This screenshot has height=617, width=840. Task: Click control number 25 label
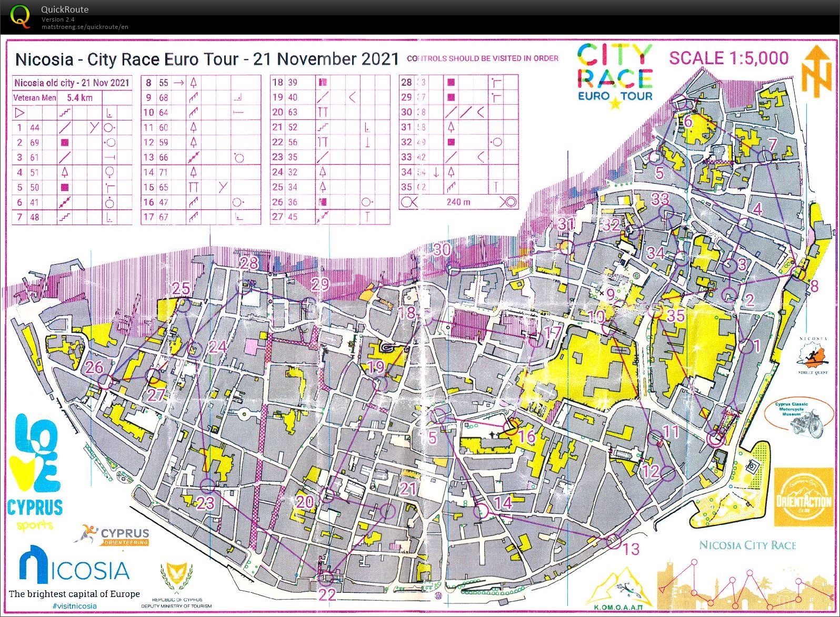181,288
